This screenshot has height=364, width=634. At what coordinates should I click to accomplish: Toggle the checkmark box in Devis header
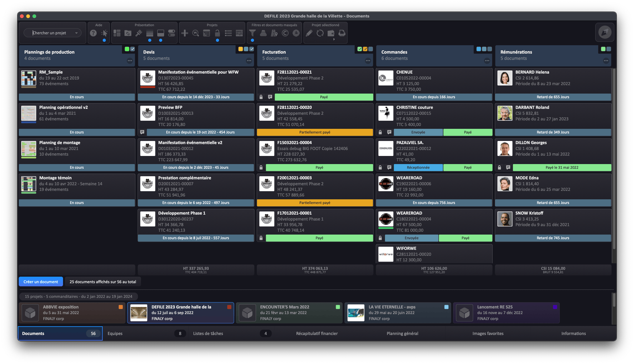pyautogui.click(x=252, y=49)
